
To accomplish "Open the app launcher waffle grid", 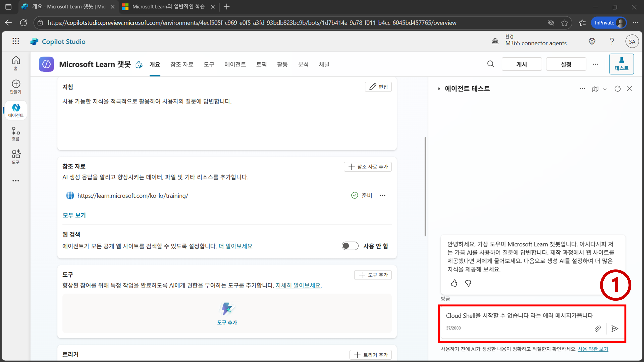I will pos(15,41).
